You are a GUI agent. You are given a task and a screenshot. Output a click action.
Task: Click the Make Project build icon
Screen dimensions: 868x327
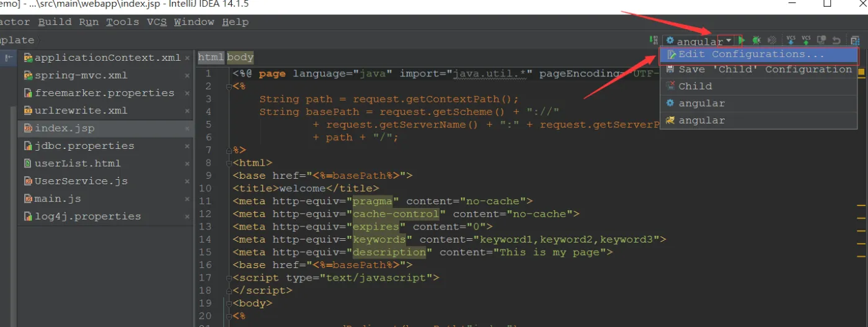tap(653, 40)
